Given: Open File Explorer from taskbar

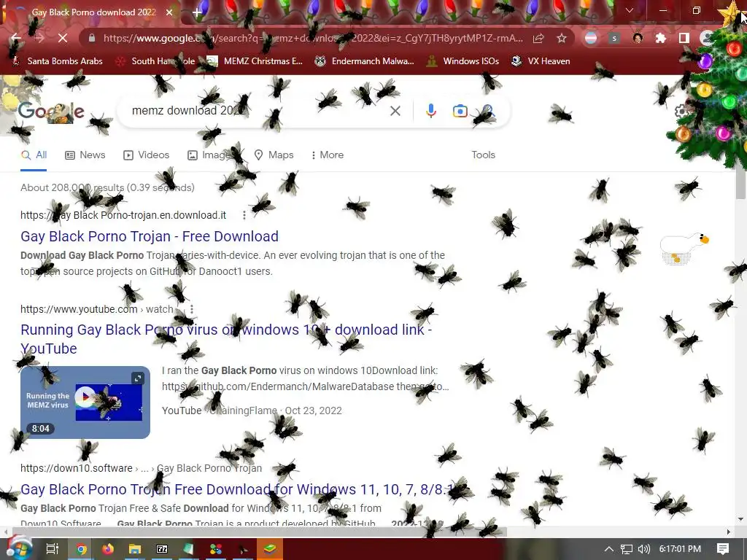Looking at the screenshot, I should coord(135,549).
